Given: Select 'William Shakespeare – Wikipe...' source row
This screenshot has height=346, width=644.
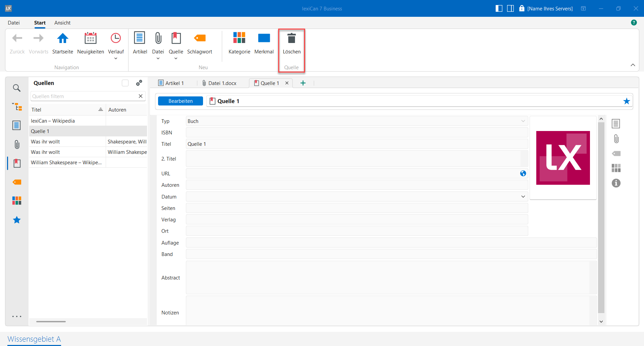Looking at the screenshot, I should (x=66, y=163).
